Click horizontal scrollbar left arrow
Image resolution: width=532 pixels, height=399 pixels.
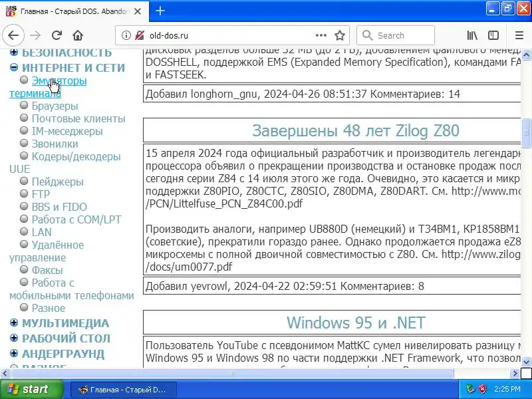[x=5, y=374]
